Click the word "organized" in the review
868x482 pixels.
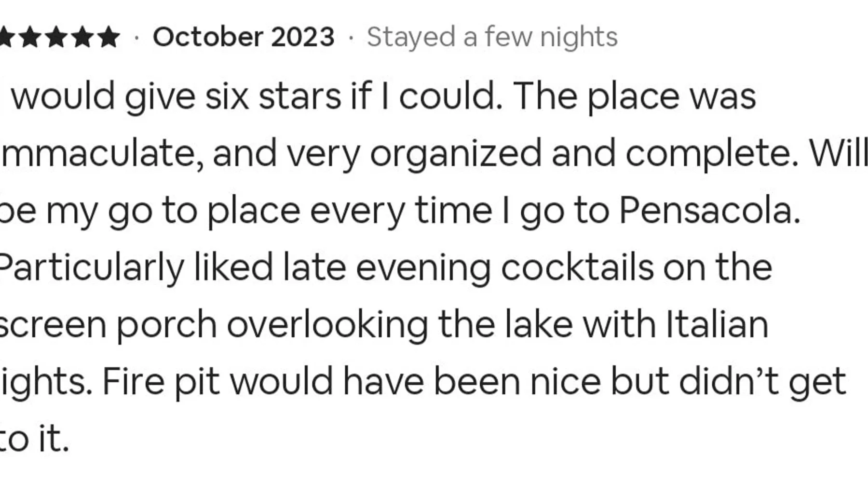pyautogui.click(x=456, y=154)
